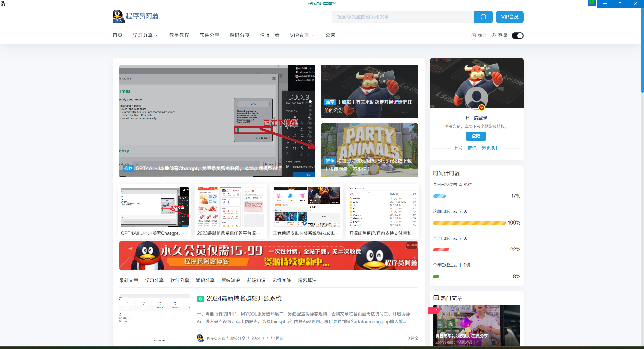Click the green 新 badge on article

200,299
